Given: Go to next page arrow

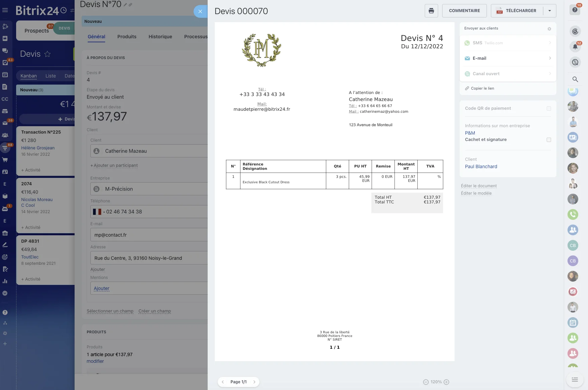Looking at the screenshot, I should [254, 382].
